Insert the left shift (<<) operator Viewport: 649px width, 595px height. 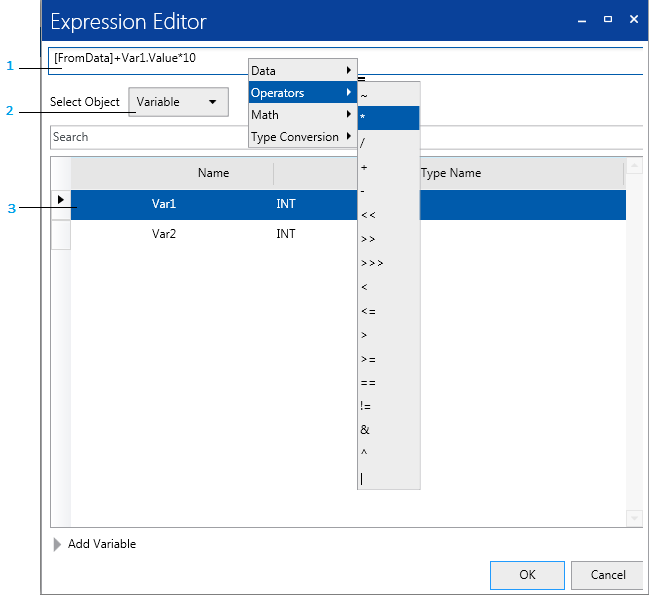(388, 215)
